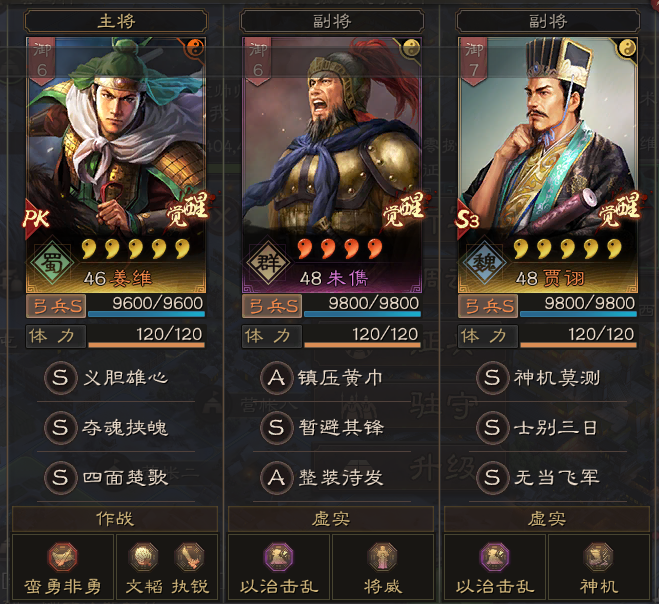This screenshot has height=604, width=659.
Task: Click 朱儁's 以治击乱 tactic icon
Action: coord(278,557)
